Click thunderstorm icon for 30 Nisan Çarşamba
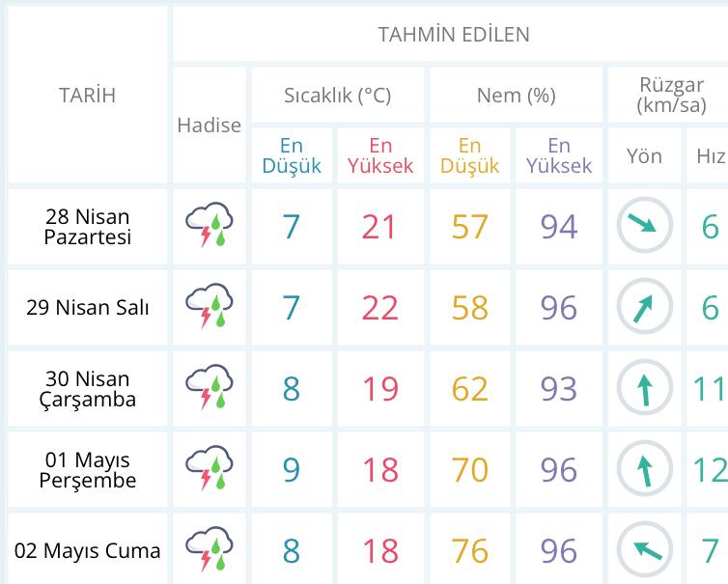Viewport: 728px width, 584px height. (x=210, y=388)
